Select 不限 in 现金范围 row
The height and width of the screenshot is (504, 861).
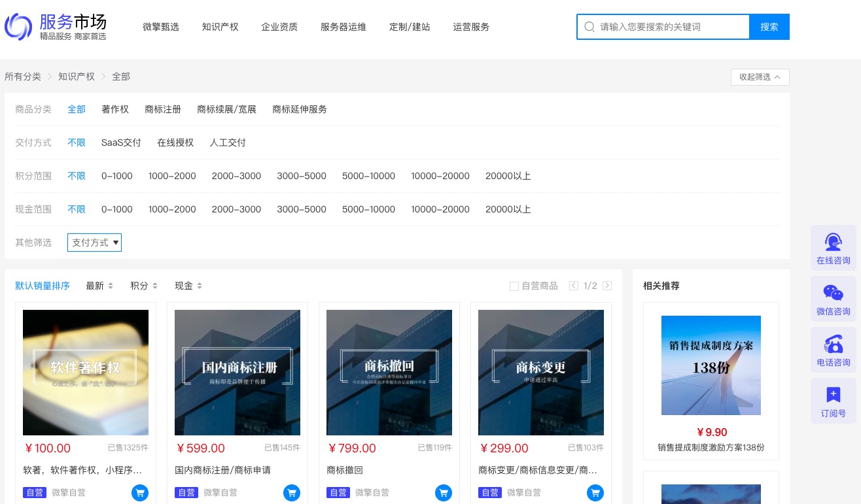(x=77, y=209)
